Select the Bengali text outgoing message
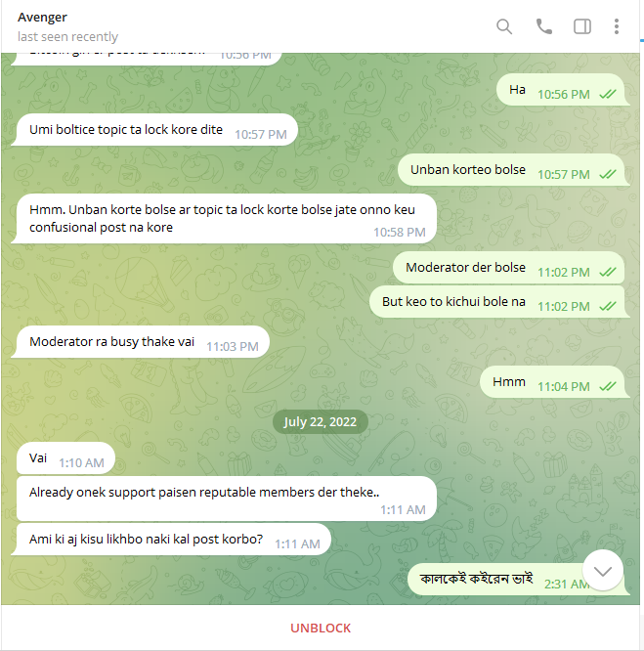The image size is (644, 651). tap(515, 580)
